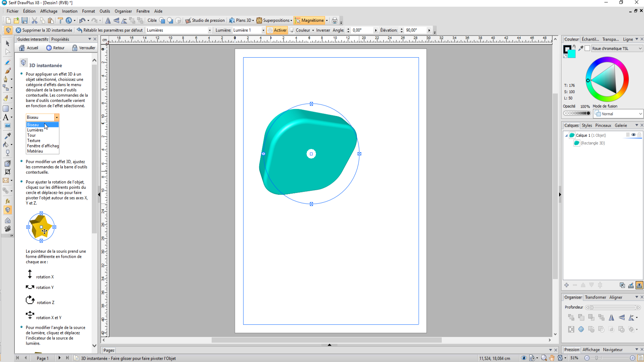Image resolution: width=644 pixels, height=362 pixels.
Task: Select the Color Picker eyedropper tool
Action: tap(7, 136)
